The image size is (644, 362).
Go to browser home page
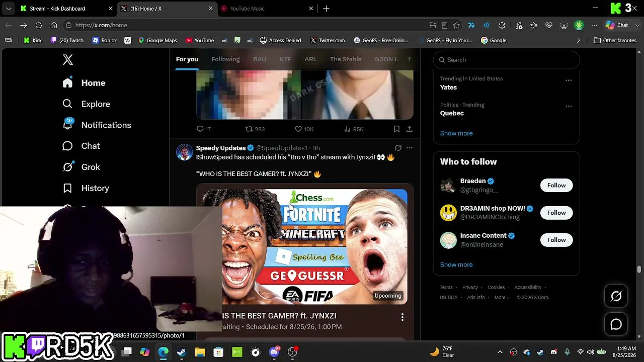[x=54, y=25]
